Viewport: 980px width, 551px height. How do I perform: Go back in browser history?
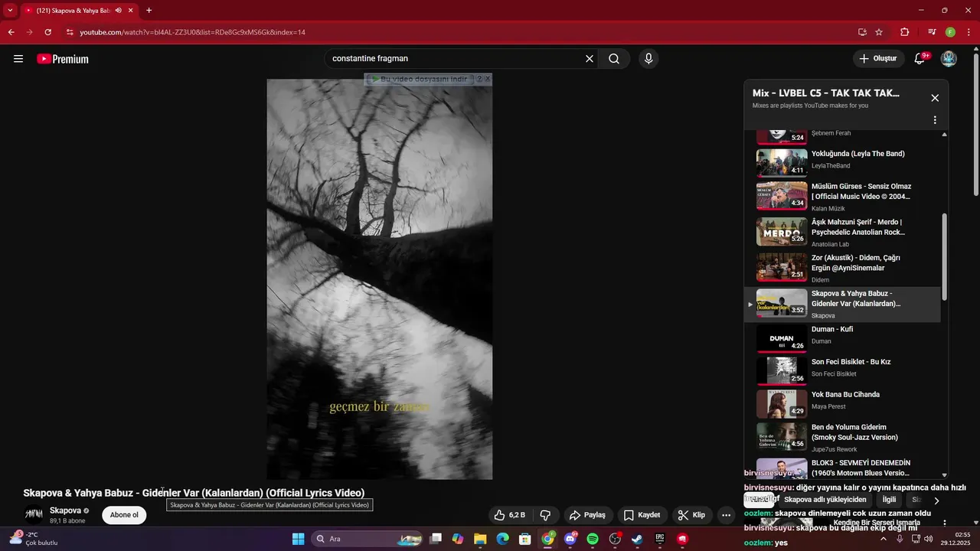point(11,32)
